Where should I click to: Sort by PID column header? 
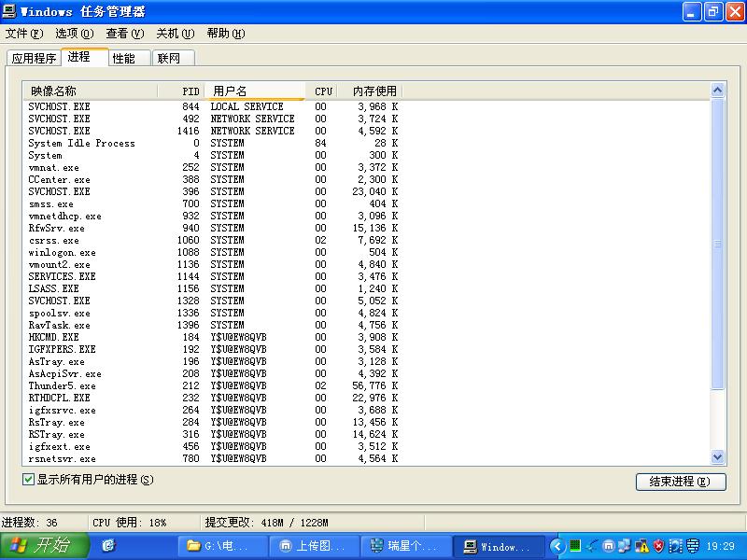click(x=181, y=91)
